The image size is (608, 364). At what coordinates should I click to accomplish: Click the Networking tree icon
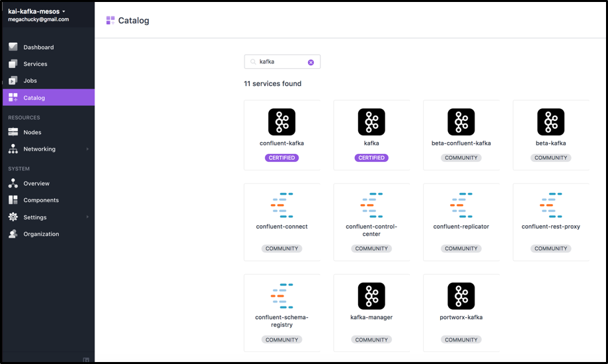(13, 149)
